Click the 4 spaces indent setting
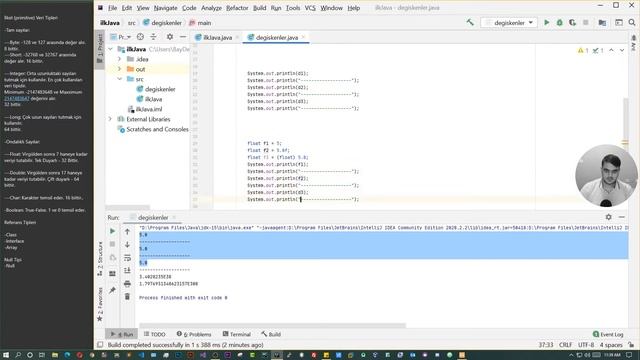Image resolution: width=640 pixels, height=360 pixels. 611,345
